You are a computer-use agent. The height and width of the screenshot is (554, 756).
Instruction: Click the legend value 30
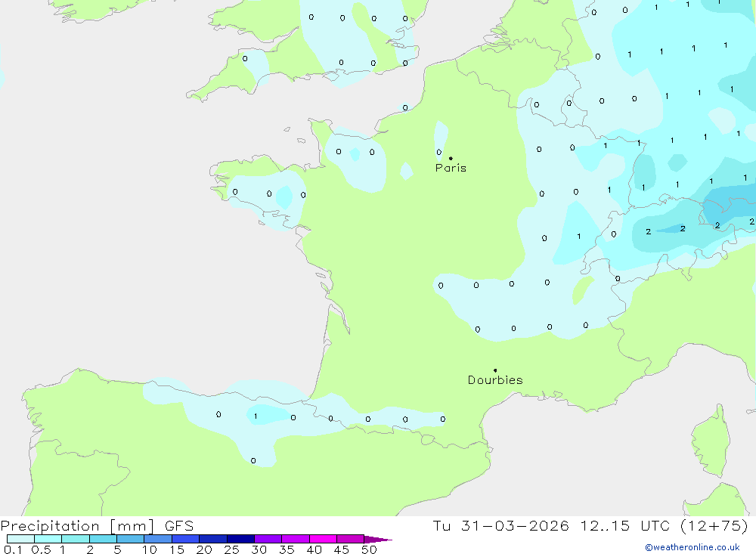point(259,549)
